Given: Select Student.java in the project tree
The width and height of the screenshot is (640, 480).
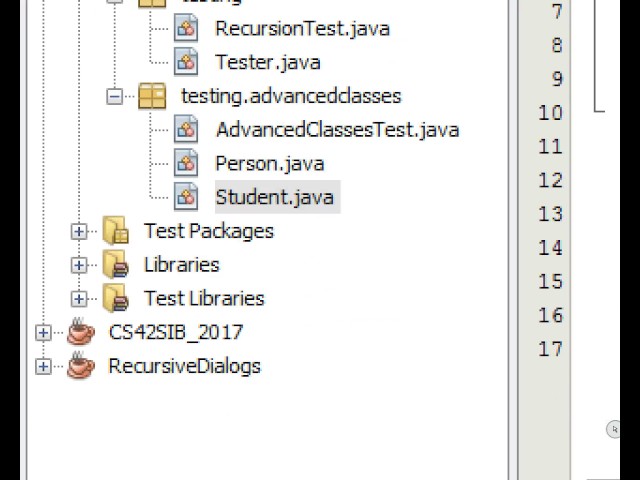Looking at the screenshot, I should [x=275, y=197].
